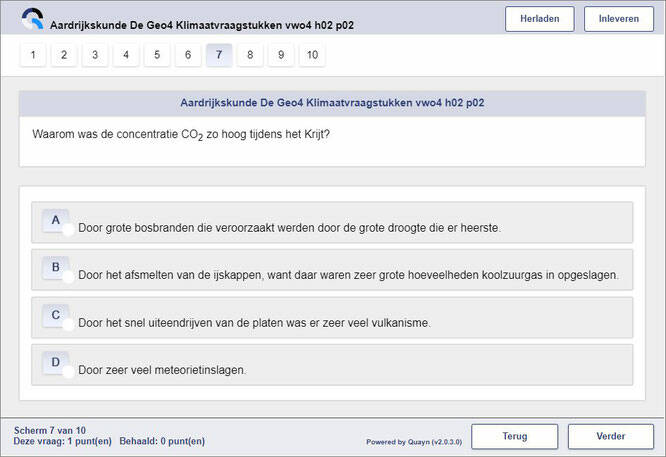666x457 pixels.
Task: Select answer B radio button
Action: click(x=68, y=277)
